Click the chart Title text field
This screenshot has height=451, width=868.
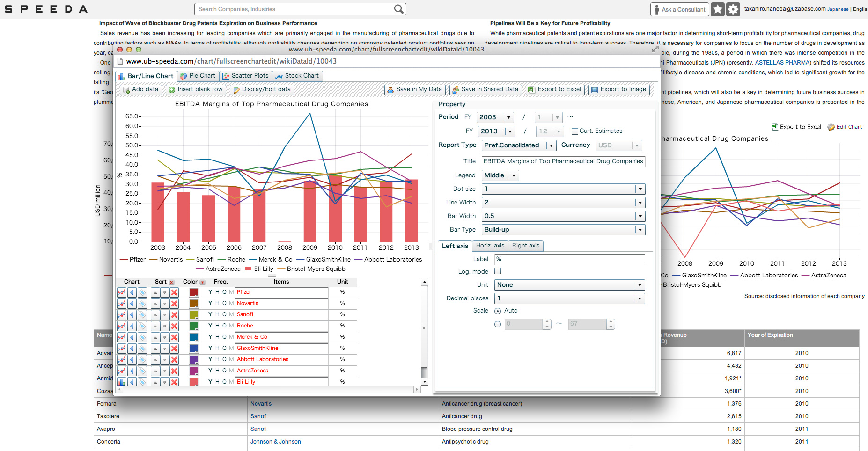coord(563,161)
